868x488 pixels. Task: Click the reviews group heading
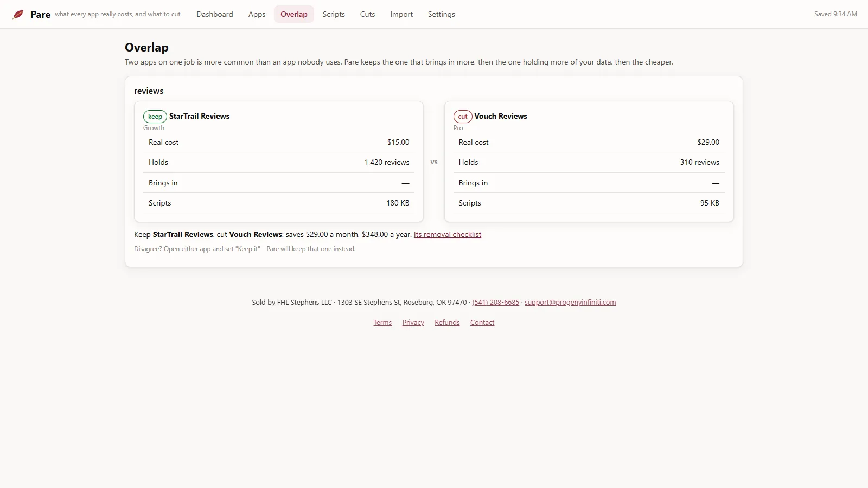click(x=149, y=91)
